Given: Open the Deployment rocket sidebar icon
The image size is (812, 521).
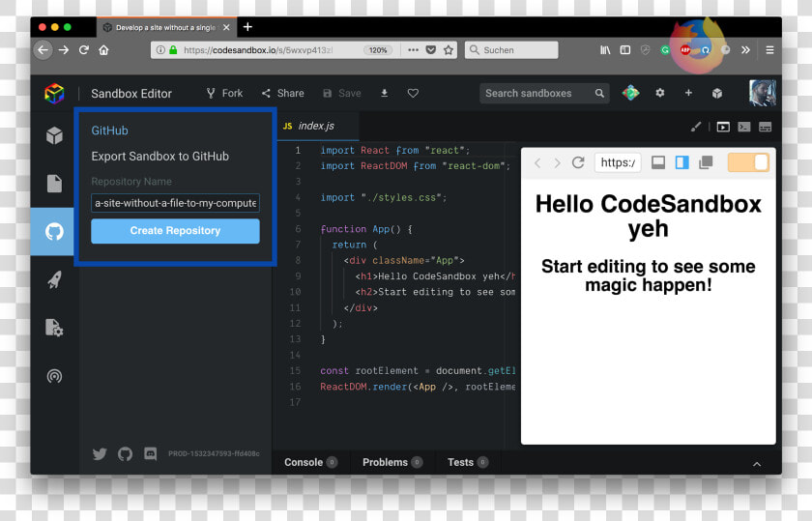Looking at the screenshot, I should point(54,279).
